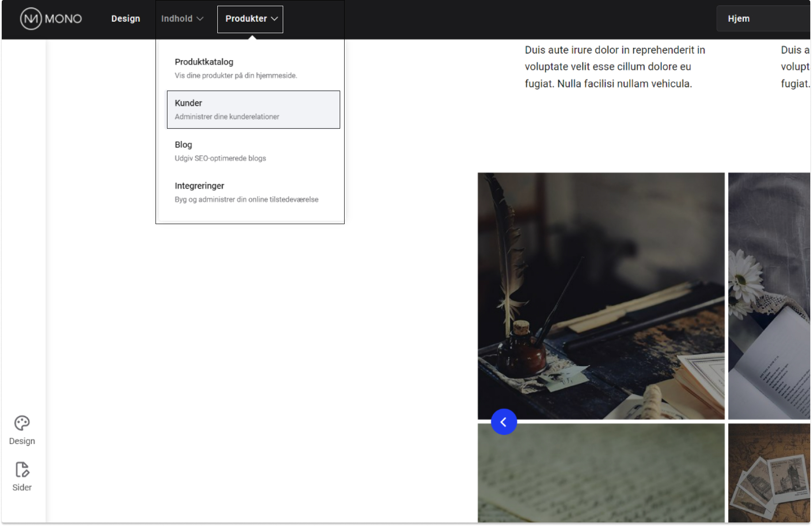Click the handwritten paper image
Viewport: 812px width, 526px height.
click(x=601, y=473)
